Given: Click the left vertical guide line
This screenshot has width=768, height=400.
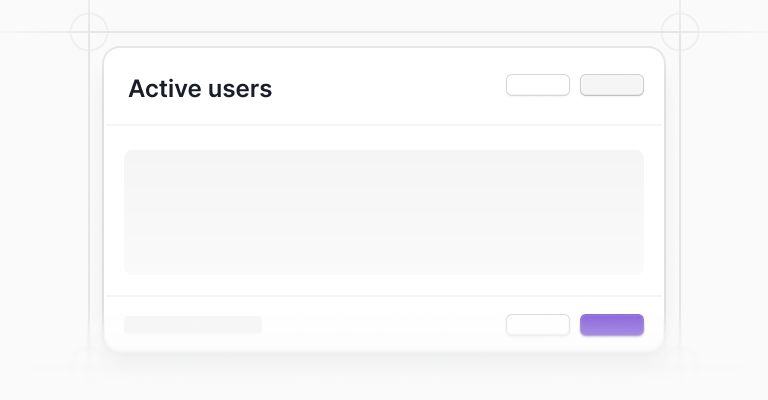Looking at the screenshot, I should tap(89, 196).
